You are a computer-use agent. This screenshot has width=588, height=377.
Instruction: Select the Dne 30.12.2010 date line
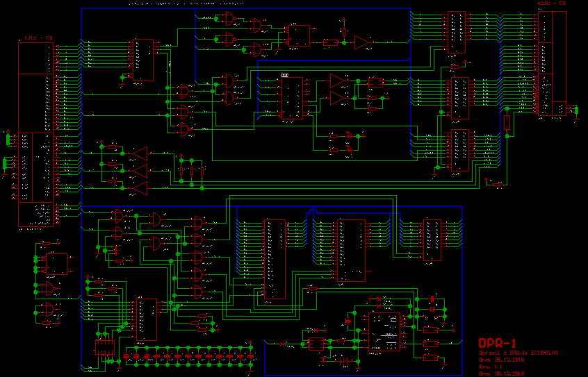pyautogui.click(x=503, y=374)
